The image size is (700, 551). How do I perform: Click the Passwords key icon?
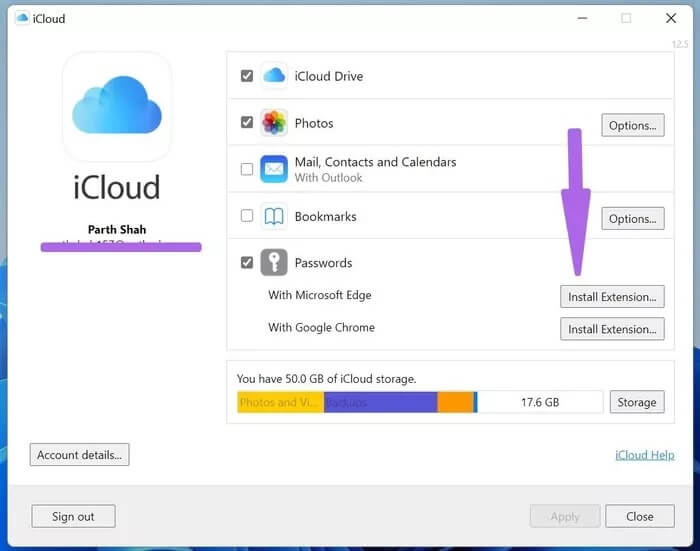(274, 263)
